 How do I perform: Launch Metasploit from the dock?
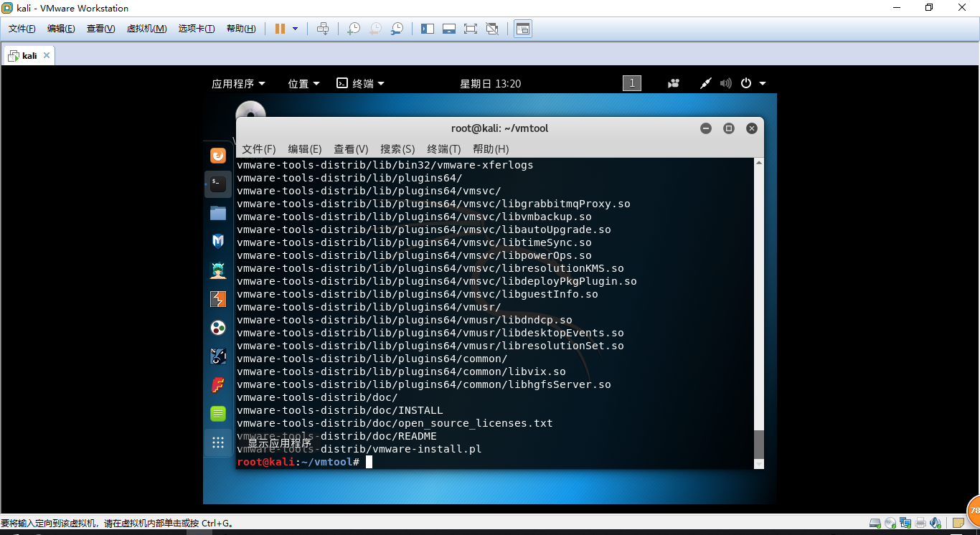click(218, 241)
